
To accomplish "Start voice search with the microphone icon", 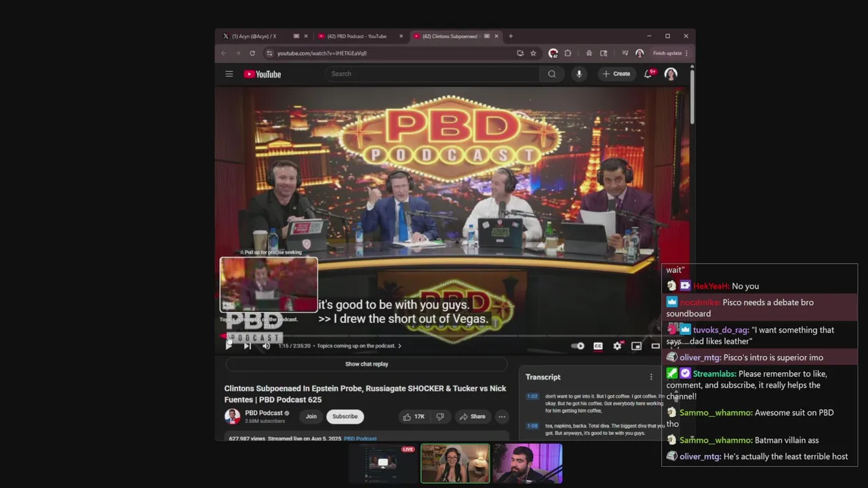I will (578, 74).
